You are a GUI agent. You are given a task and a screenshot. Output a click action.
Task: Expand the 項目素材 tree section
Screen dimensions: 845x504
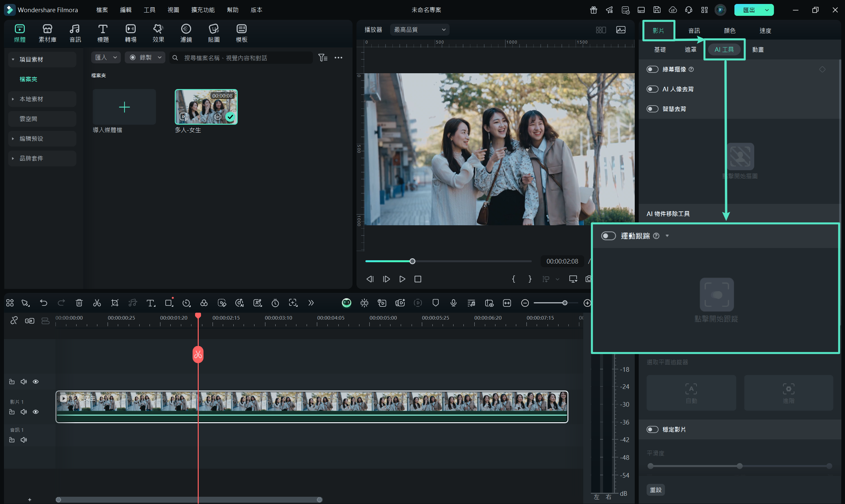click(x=13, y=59)
